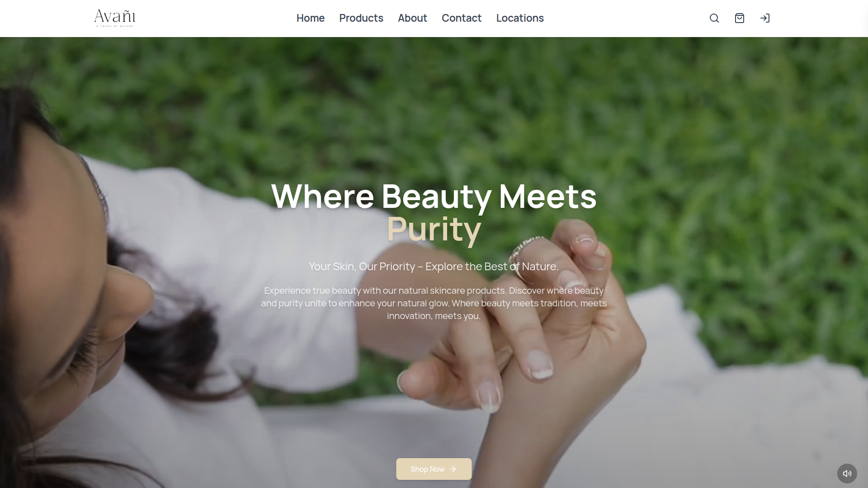Open the search magnifier icon
This screenshot has width=868, height=488.
pyautogui.click(x=714, y=18)
